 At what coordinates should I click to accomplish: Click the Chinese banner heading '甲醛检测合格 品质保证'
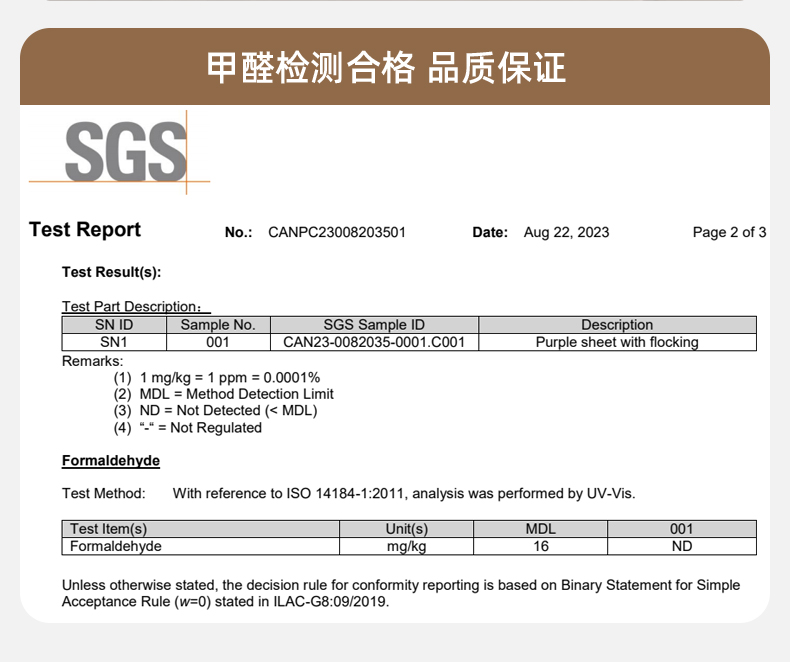(x=386, y=68)
